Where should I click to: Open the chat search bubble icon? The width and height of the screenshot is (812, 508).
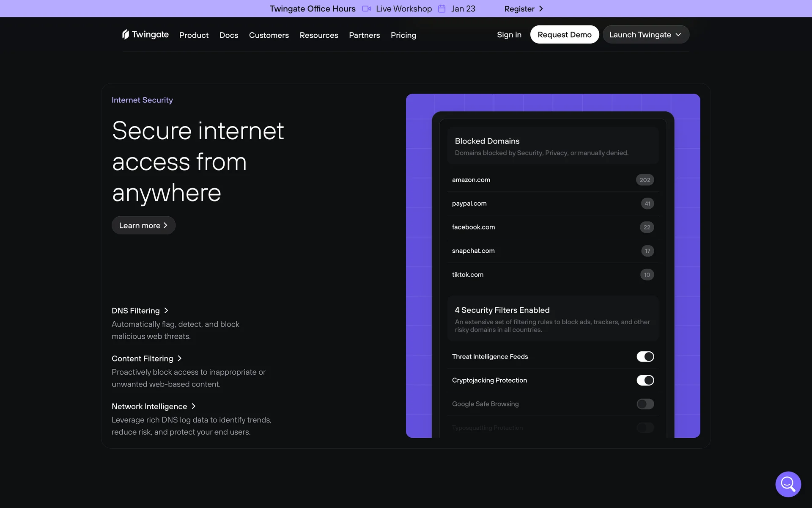click(x=788, y=484)
